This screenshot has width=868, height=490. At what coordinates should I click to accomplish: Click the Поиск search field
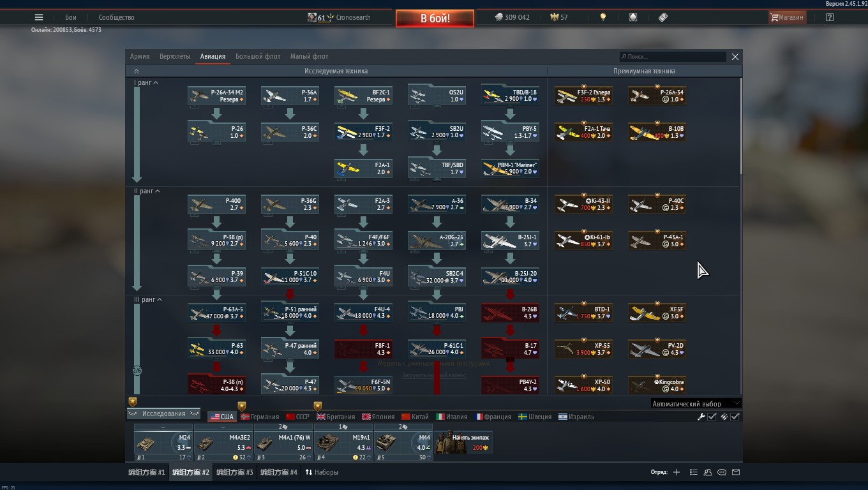tap(673, 57)
